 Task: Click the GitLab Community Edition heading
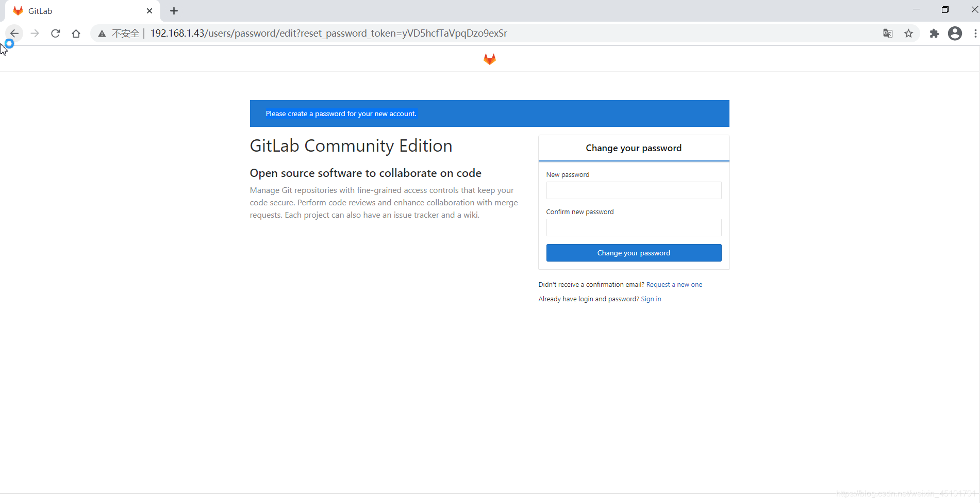pyautogui.click(x=351, y=146)
